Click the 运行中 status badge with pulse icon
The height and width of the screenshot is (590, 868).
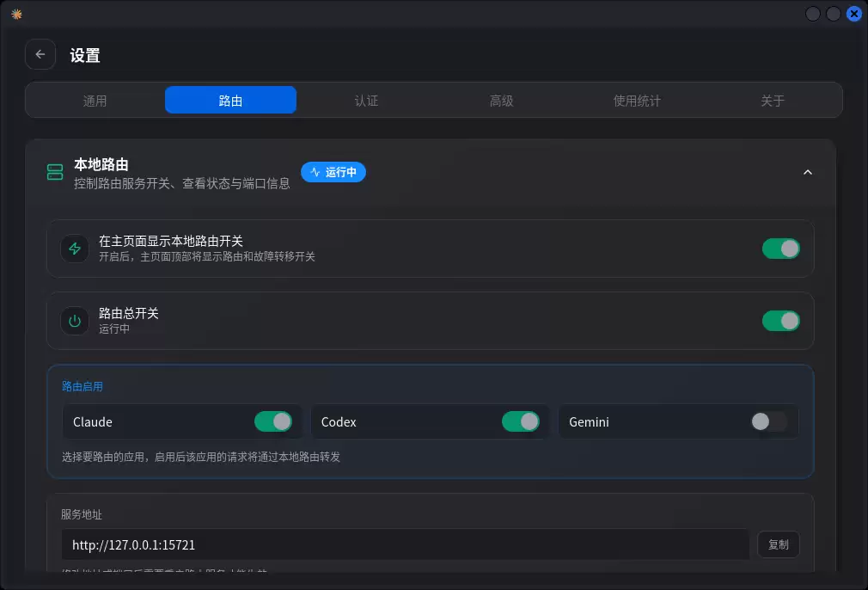(x=333, y=172)
